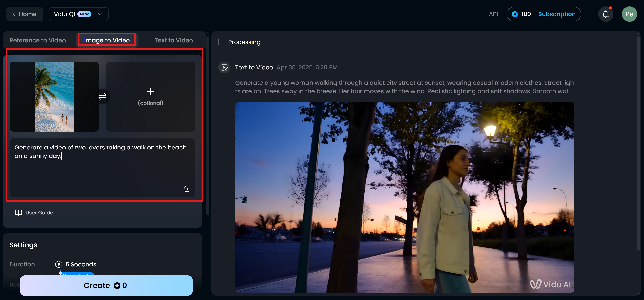The width and height of the screenshot is (644, 300).
Task: Go back using the Home chevron
Action: click(14, 14)
